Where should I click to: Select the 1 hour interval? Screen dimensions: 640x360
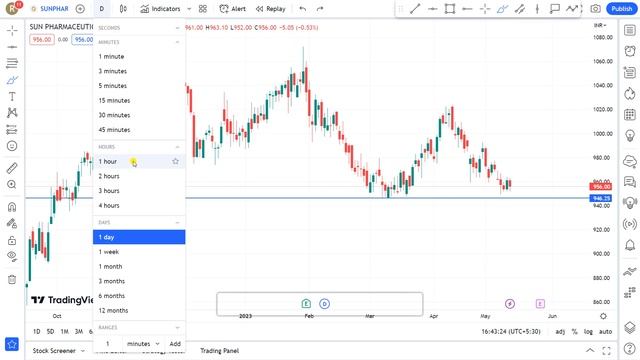(139, 162)
